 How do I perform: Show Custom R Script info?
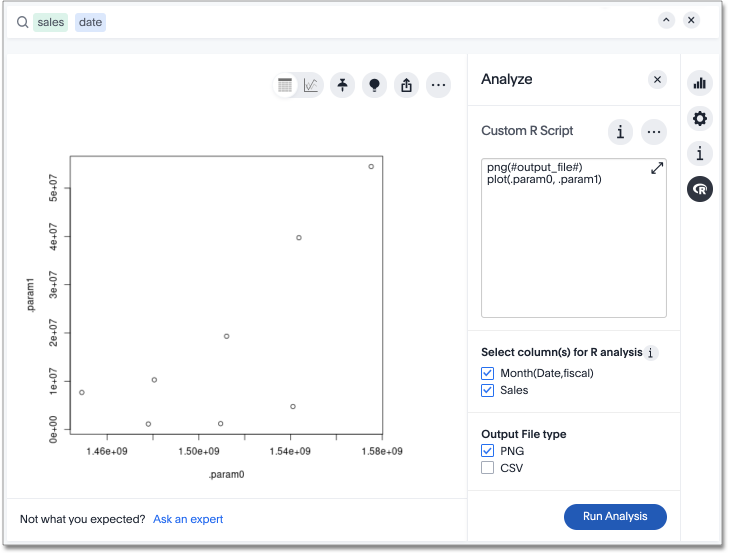tap(621, 131)
